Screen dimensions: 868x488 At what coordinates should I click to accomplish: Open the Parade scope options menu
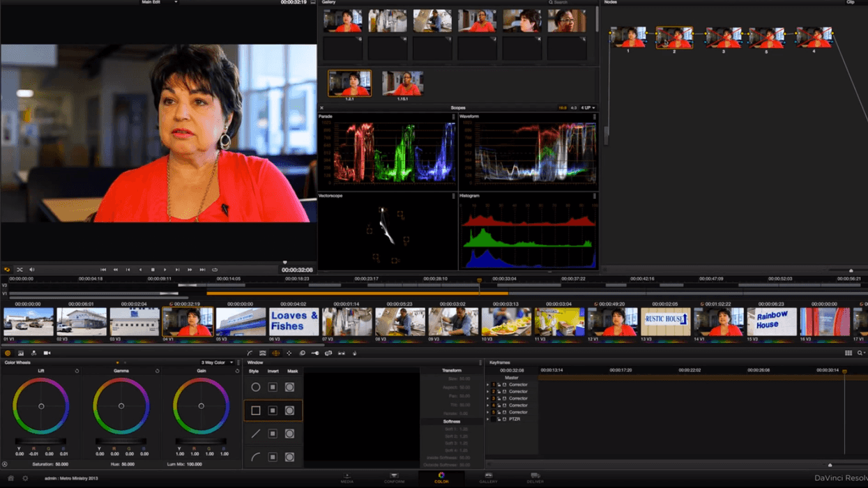pyautogui.click(x=453, y=117)
